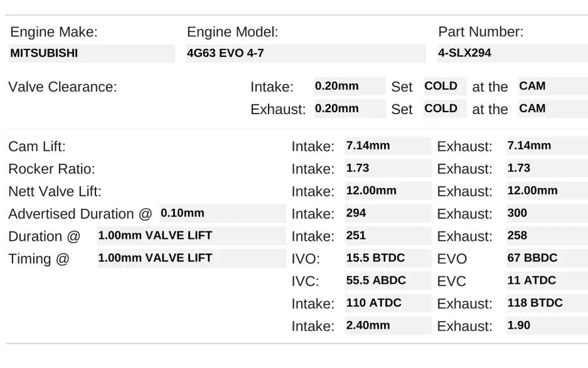Select the Exhaust duration 258 field
588x368 pixels.
[x=546, y=236]
